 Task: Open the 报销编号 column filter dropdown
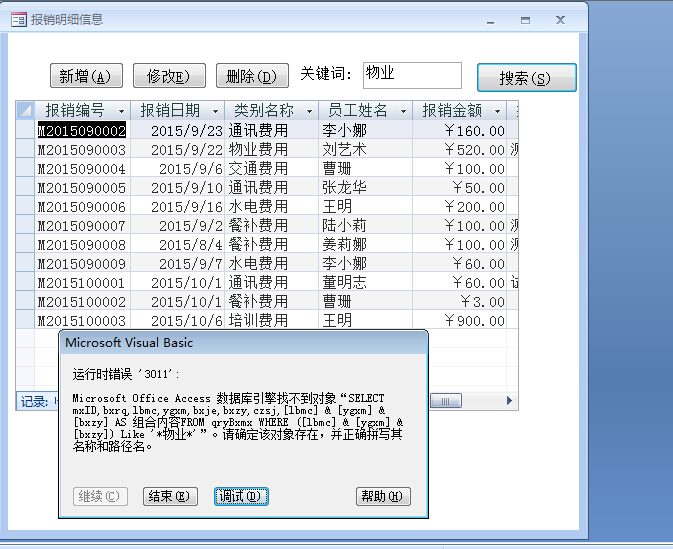pyautogui.click(x=121, y=111)
